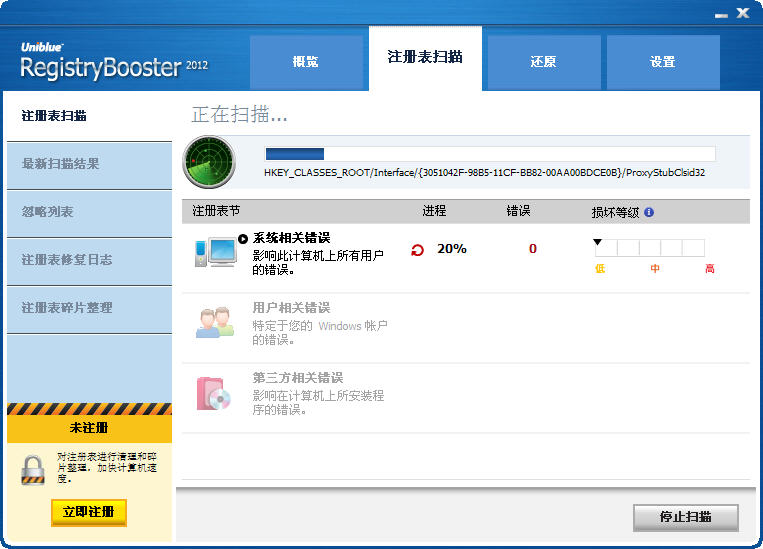The image size is (763, 549).
Task: Click the 高 label under the gauge
Action: pos(710,269)
